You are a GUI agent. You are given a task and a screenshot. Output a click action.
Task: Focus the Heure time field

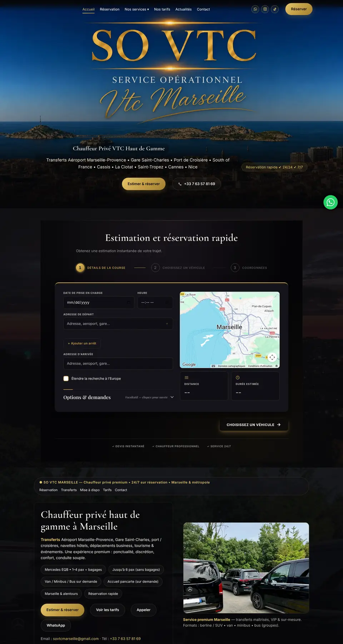[x=155, y=302]
